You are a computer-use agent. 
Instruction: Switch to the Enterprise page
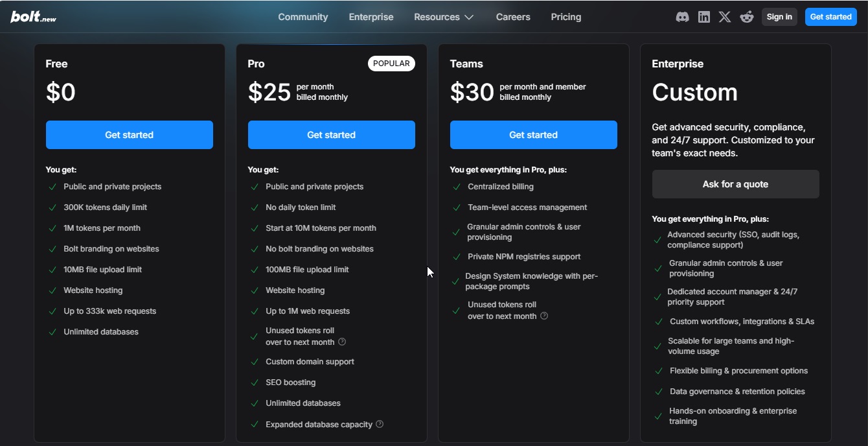(371, 17)
